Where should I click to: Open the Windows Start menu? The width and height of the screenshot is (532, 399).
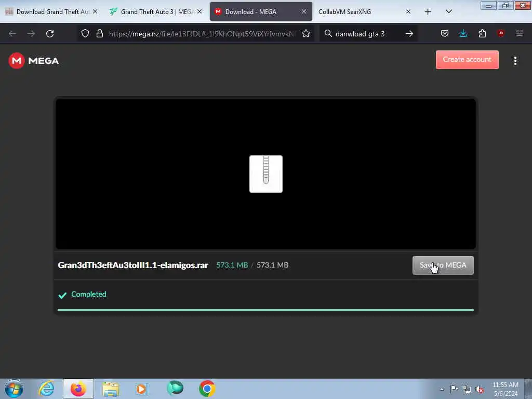(14, 389)
